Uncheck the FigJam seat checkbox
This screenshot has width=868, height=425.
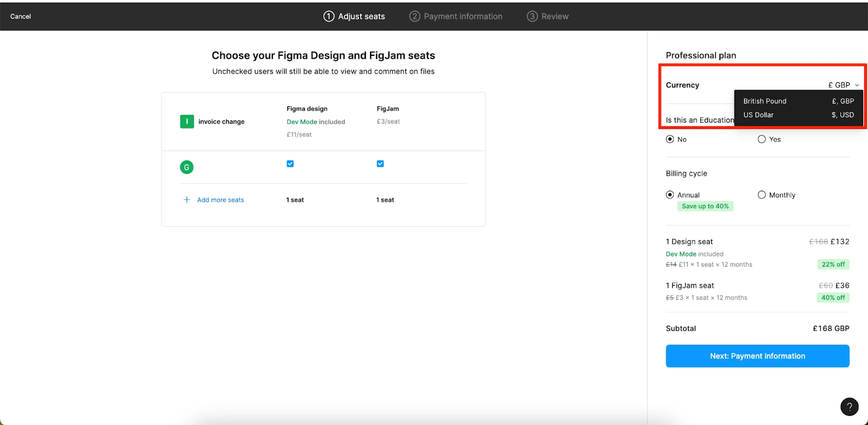pos(380,164)
